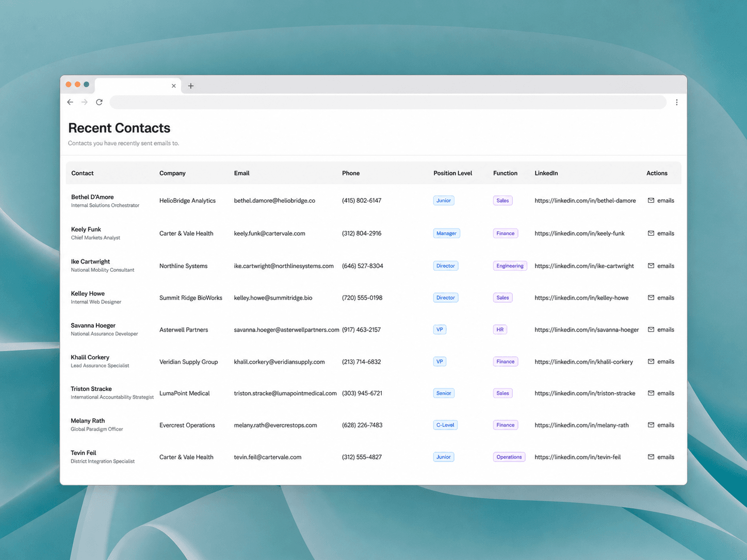
Task: Click the Position Level column header
Action: 452,173
